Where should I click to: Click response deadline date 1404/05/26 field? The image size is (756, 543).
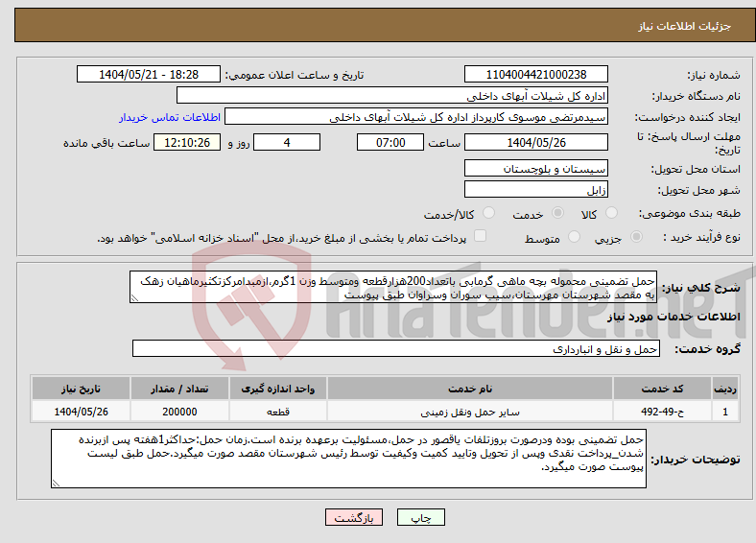(x=535, y=142)
